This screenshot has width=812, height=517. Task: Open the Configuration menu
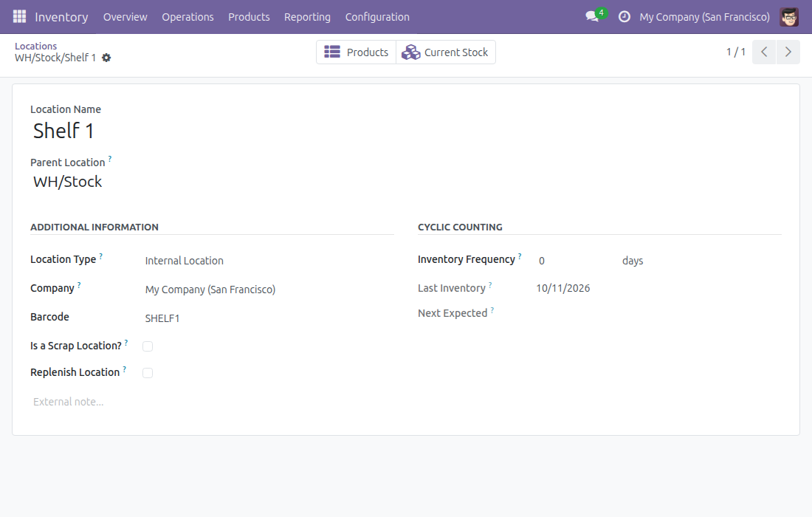(x=377, y=16)
